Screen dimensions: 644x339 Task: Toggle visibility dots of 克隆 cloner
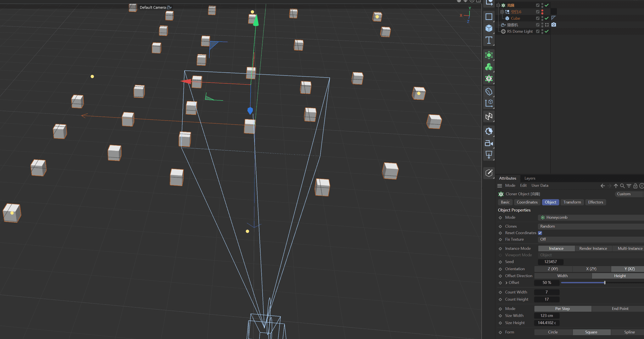(x=542, y=5)
